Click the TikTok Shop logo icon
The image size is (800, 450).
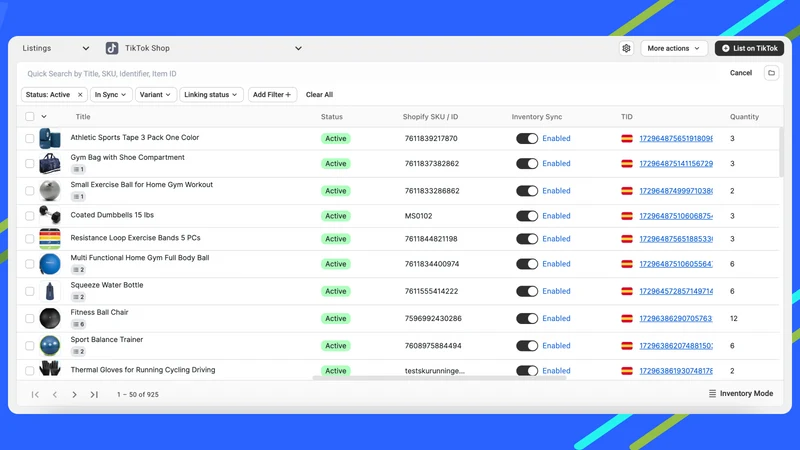click(112, 48)
